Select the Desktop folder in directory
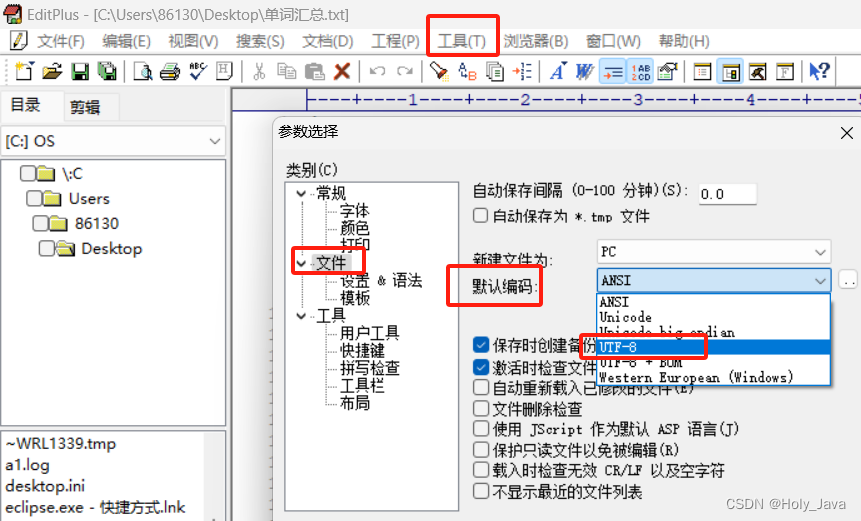The image size is (861, 521). tap(111, 249)
